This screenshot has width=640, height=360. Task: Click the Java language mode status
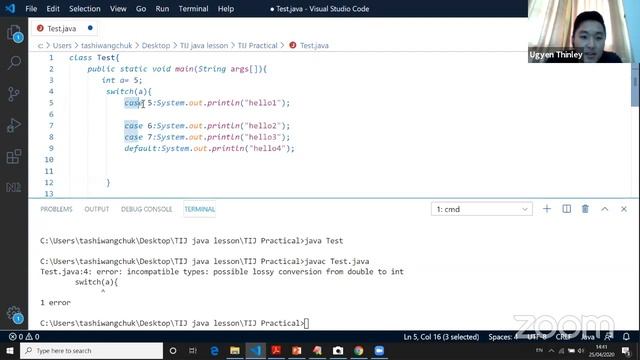(588, 337)
